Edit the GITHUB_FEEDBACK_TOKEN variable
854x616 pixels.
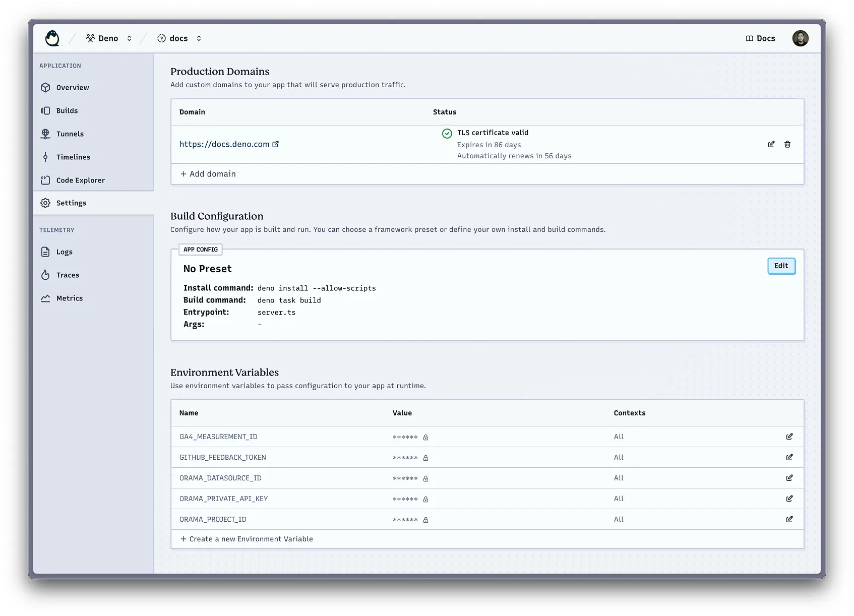tap(789, 457)
